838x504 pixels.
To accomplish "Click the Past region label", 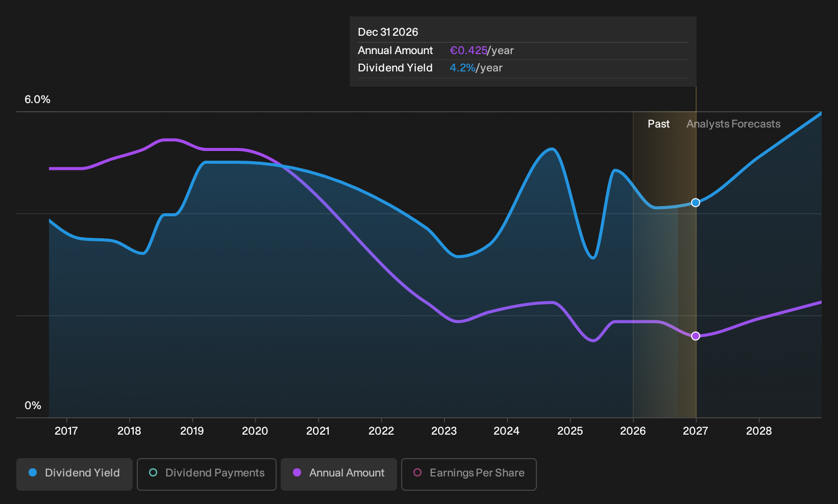I will coord(658,124).
